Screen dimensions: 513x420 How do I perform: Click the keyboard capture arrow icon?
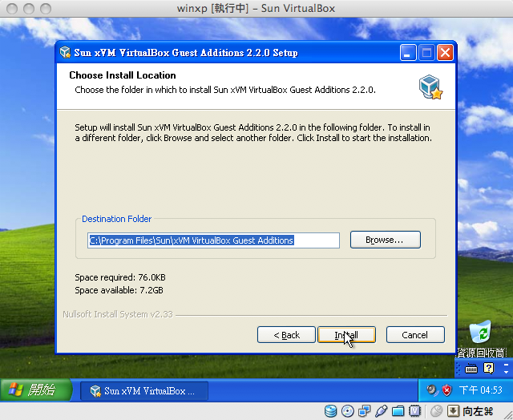click(x=453, y=411)
